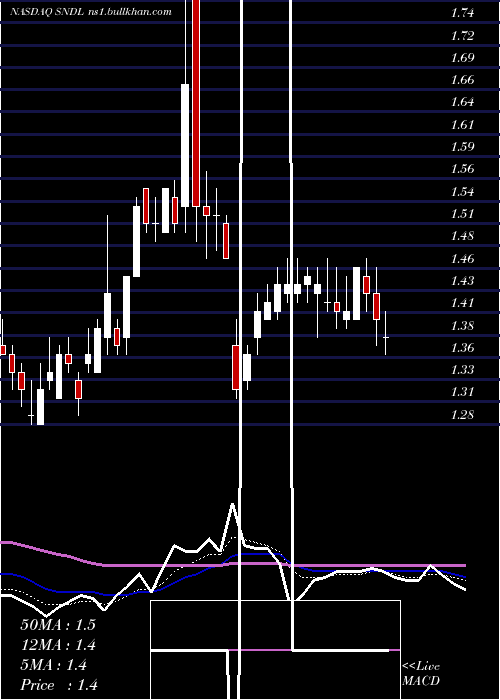Image resolution: width=500 pixels, height=700 pixels.
Task: Click the 1.69 price axis label
Action: pos(462,58)
